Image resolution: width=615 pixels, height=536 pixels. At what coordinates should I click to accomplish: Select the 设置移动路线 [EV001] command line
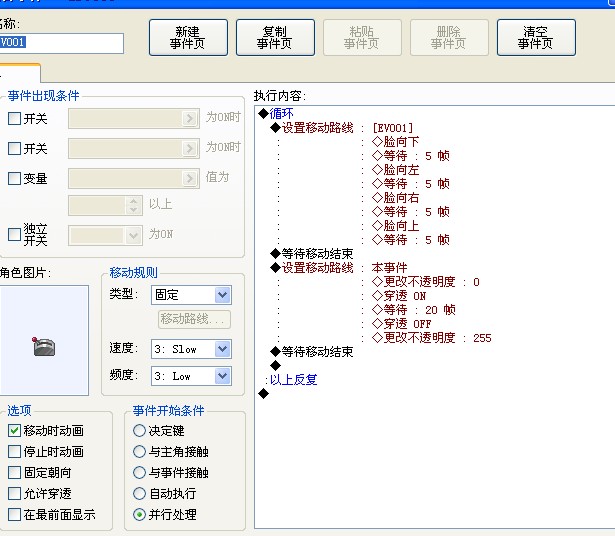(342, 128)
